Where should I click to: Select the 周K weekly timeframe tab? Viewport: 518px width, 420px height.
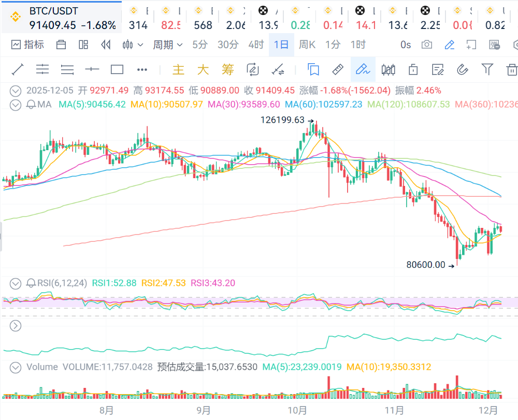[307, 45]
